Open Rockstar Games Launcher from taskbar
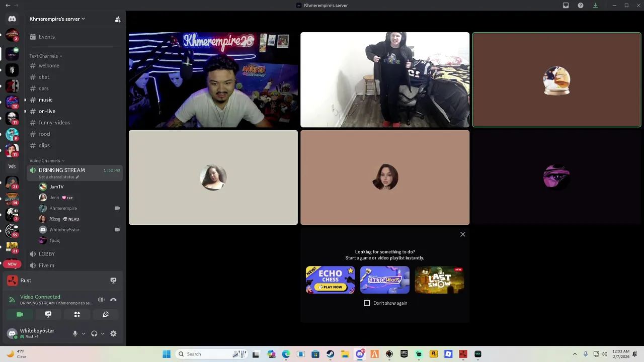The image size is (644, 362). [x=434, y=354]
